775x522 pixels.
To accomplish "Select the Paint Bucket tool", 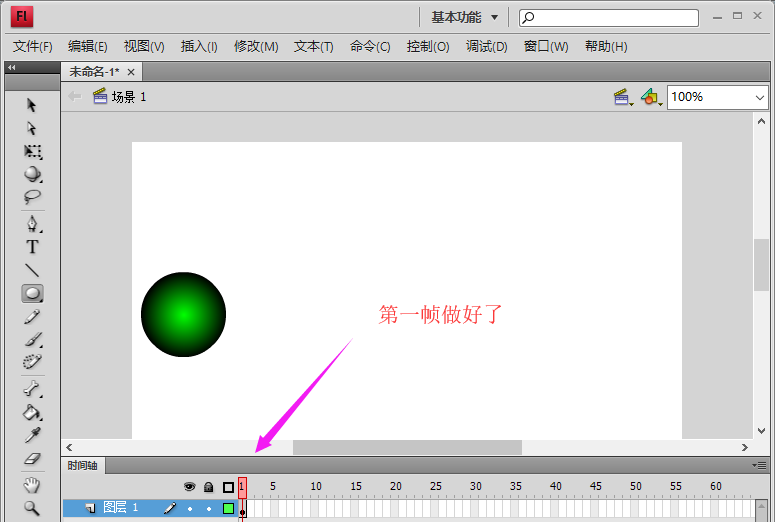I will (x=32, y=412).
